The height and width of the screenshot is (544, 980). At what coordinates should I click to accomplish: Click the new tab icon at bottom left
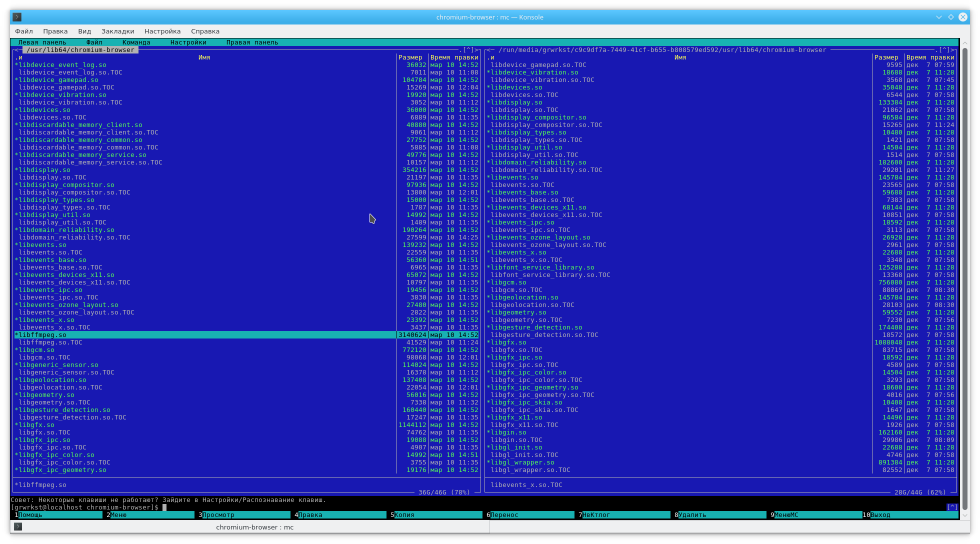[18, 526]
